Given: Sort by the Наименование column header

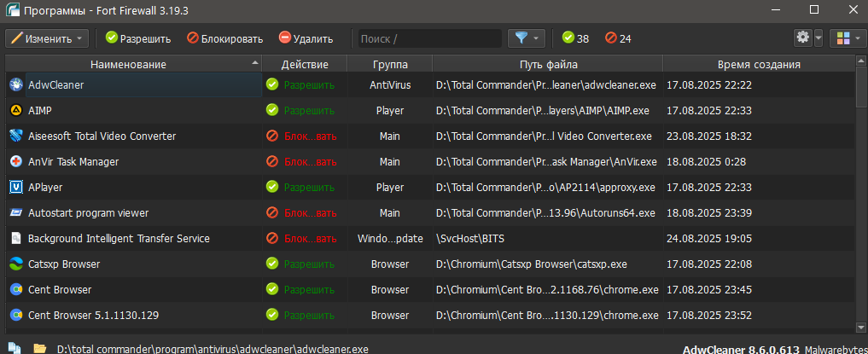Looking at the screenshot, I should 133,64.
